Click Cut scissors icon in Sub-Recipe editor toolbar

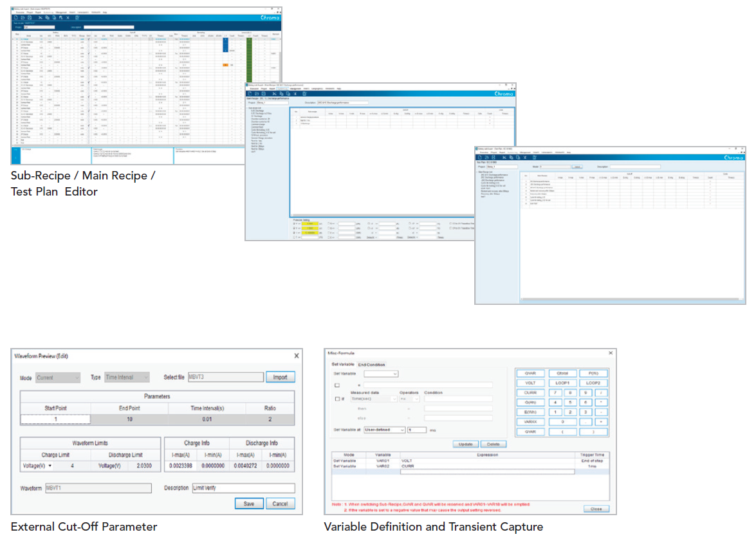pos(41,17)
